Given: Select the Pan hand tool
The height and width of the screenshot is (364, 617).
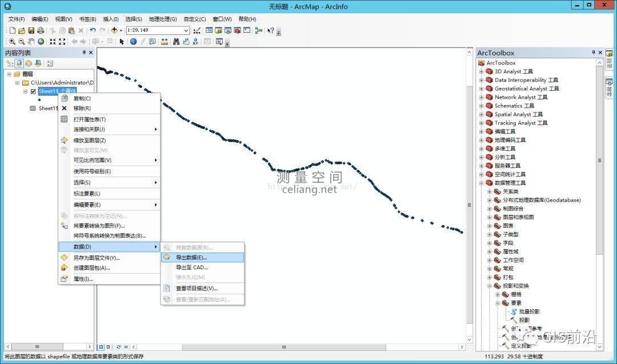Looking at the screenshot, I should click(x=31, y=41).
